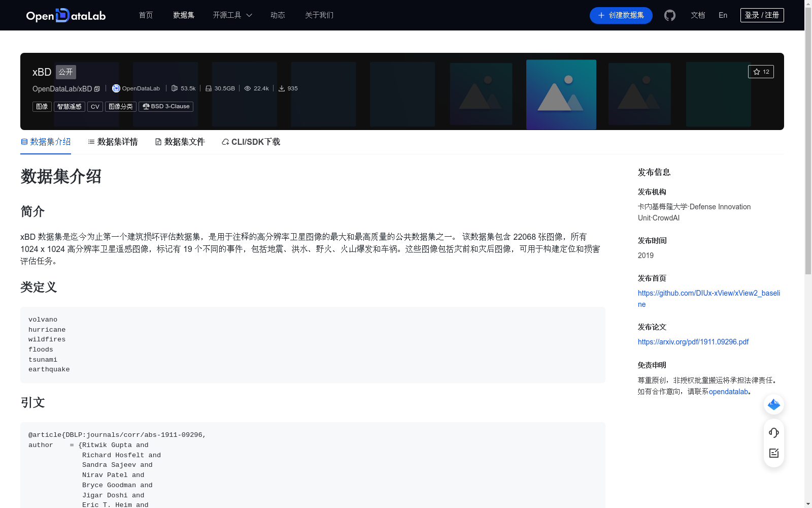
Task: Click the 2019 publish date value
Action: [646, 256]
